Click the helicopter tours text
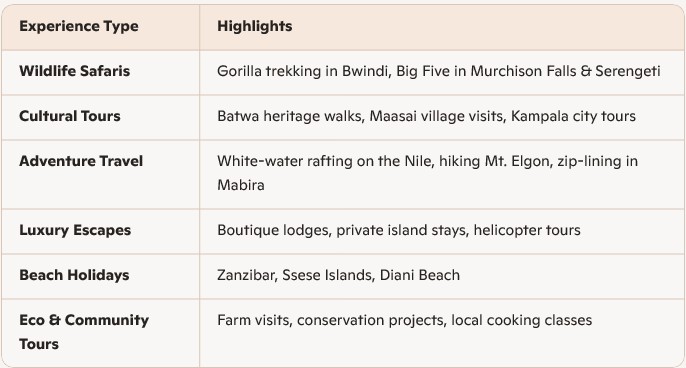 [527, 230]
